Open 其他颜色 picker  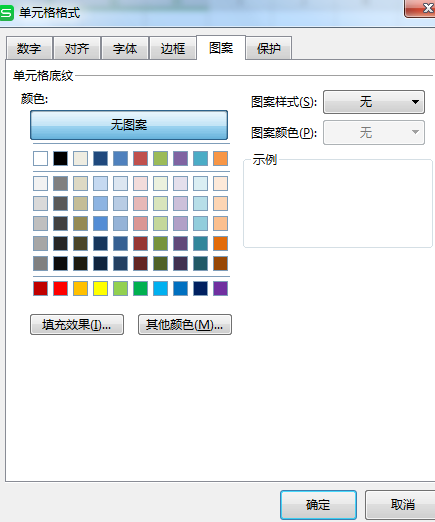[x=185, y=324]
